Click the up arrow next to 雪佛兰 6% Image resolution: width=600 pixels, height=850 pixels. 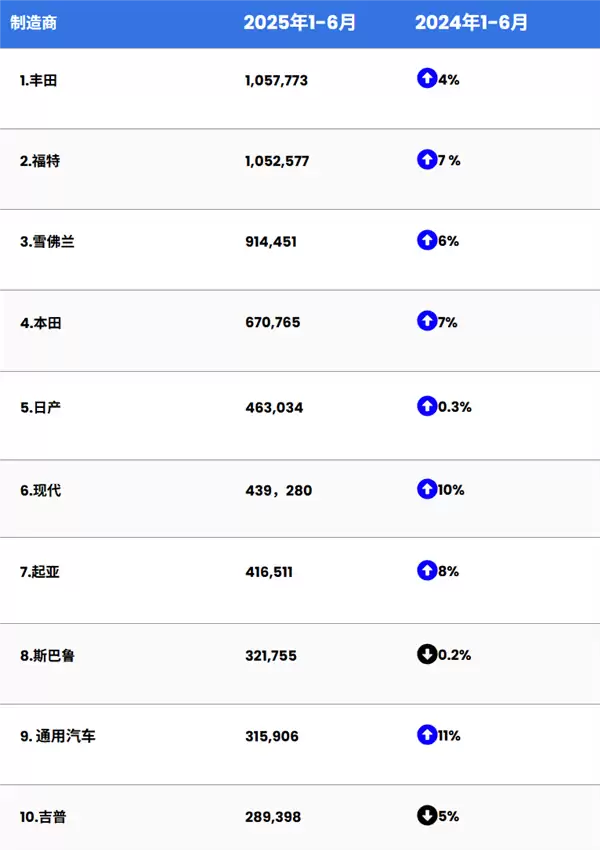pos(427,240)
